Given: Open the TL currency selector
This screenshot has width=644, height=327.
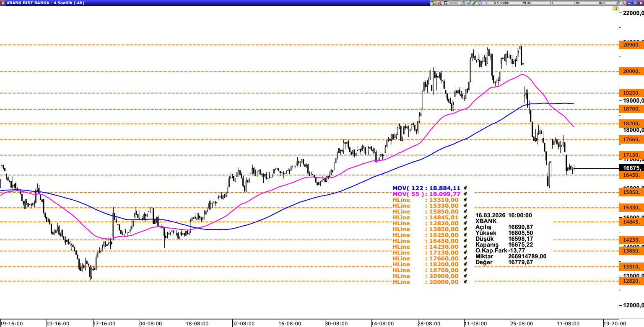Looking at the screenshot, I should (551, 3).
